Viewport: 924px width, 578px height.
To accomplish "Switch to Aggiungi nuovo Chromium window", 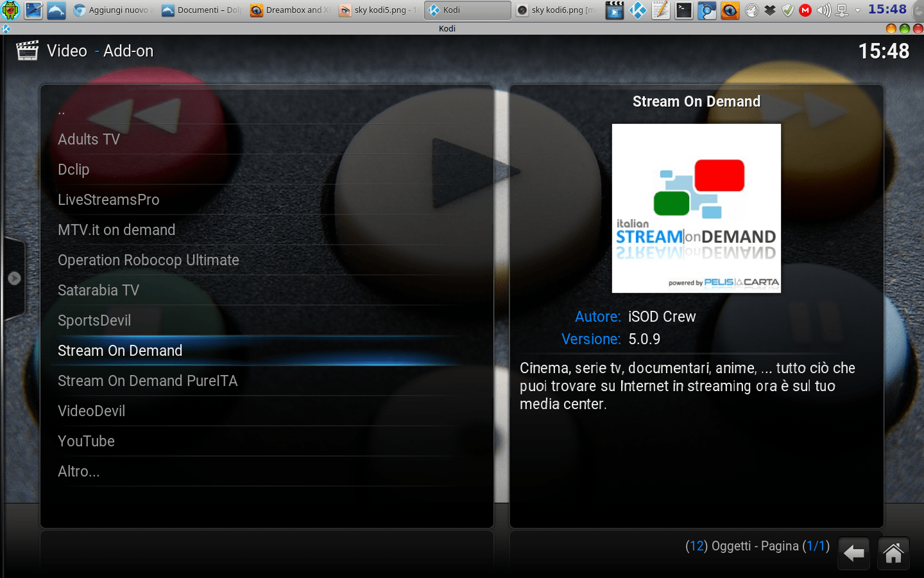I will point(112,10).
